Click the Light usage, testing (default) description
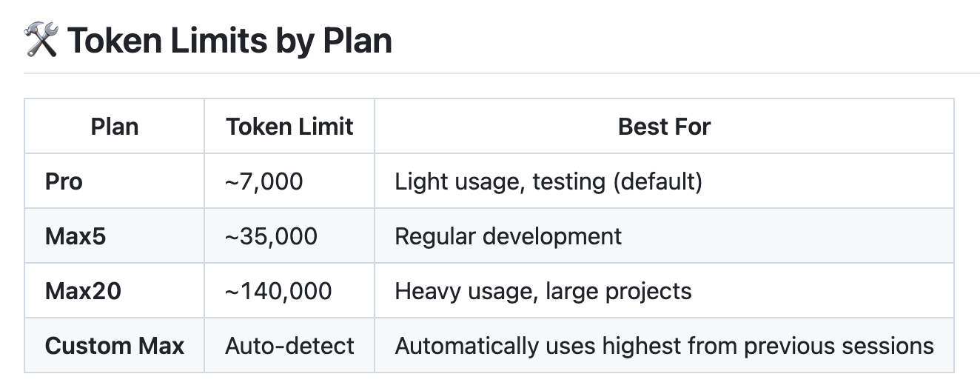 click(548, 181)
